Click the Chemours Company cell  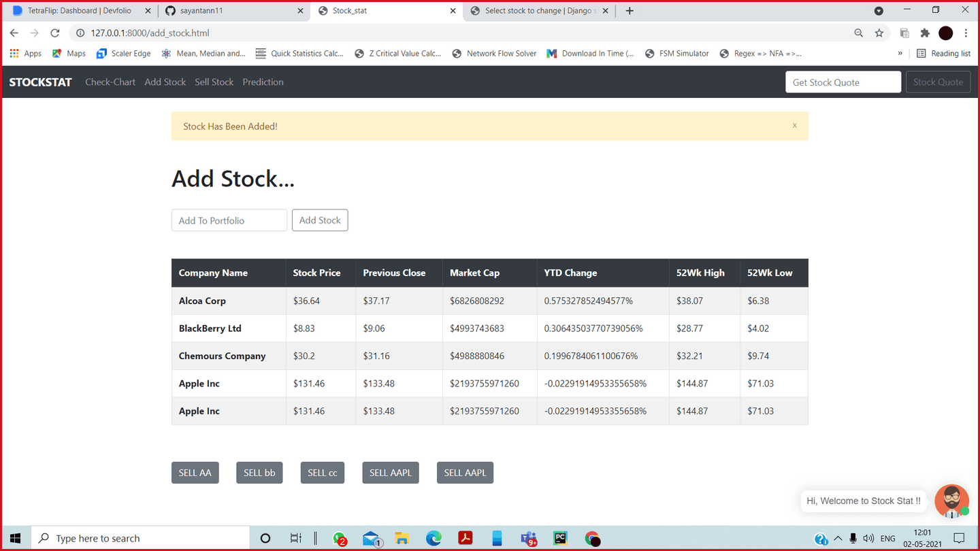tap(229, 356)
